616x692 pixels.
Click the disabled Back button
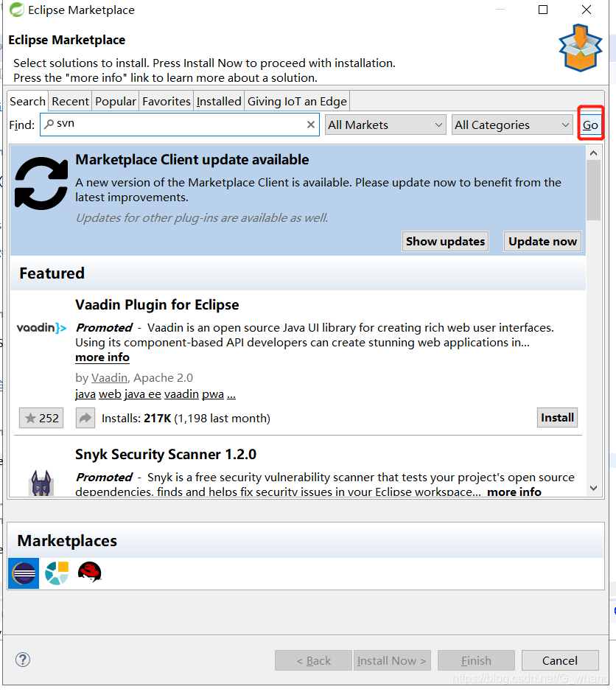[313, 660]
